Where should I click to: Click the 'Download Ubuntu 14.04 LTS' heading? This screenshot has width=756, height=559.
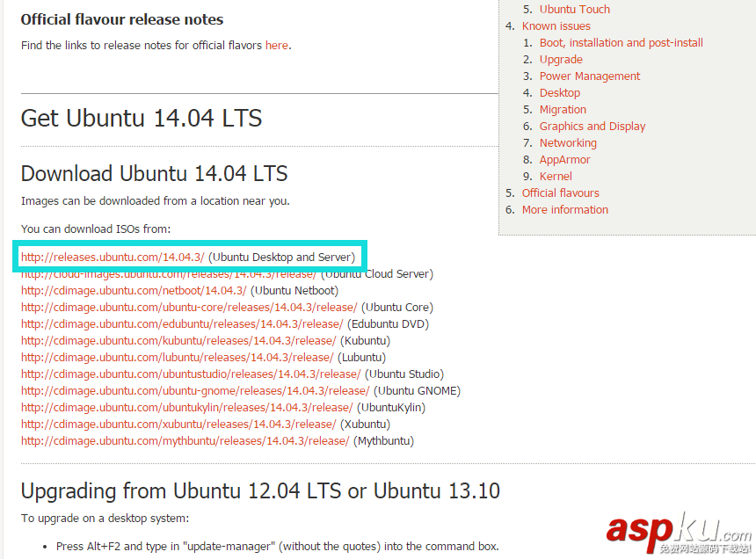155,173
